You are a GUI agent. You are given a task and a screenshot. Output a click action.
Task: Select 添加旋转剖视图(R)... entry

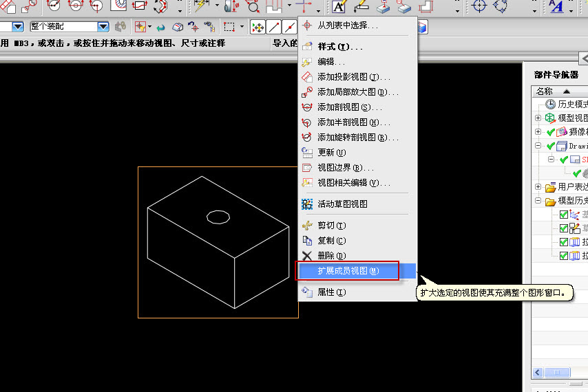357,138
